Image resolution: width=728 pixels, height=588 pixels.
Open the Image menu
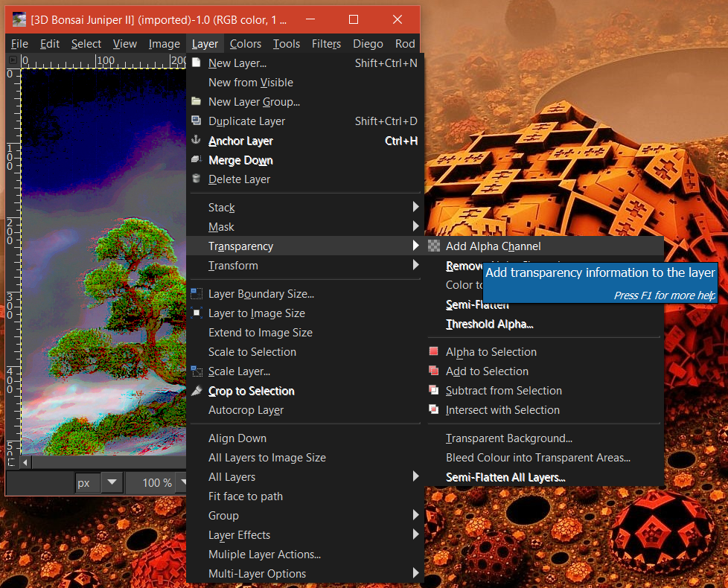coord(165,44)
